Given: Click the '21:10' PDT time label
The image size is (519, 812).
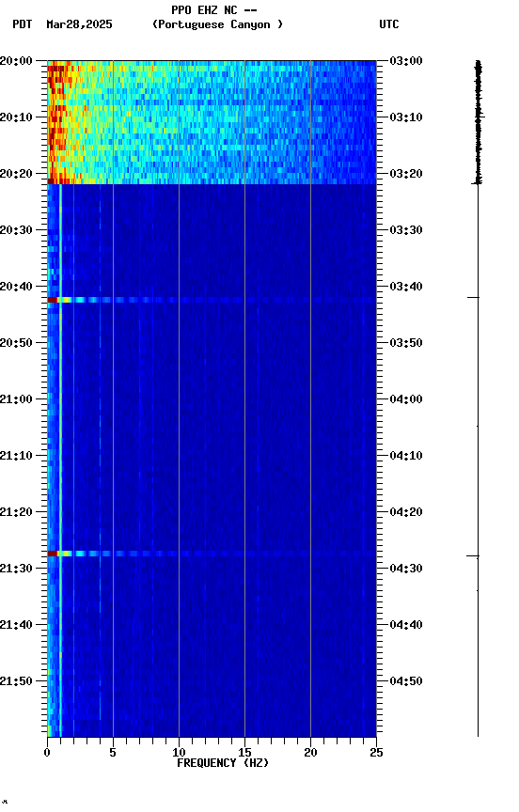Looking at the screenshot, I should pyautogui.click(x=16, y=456).
